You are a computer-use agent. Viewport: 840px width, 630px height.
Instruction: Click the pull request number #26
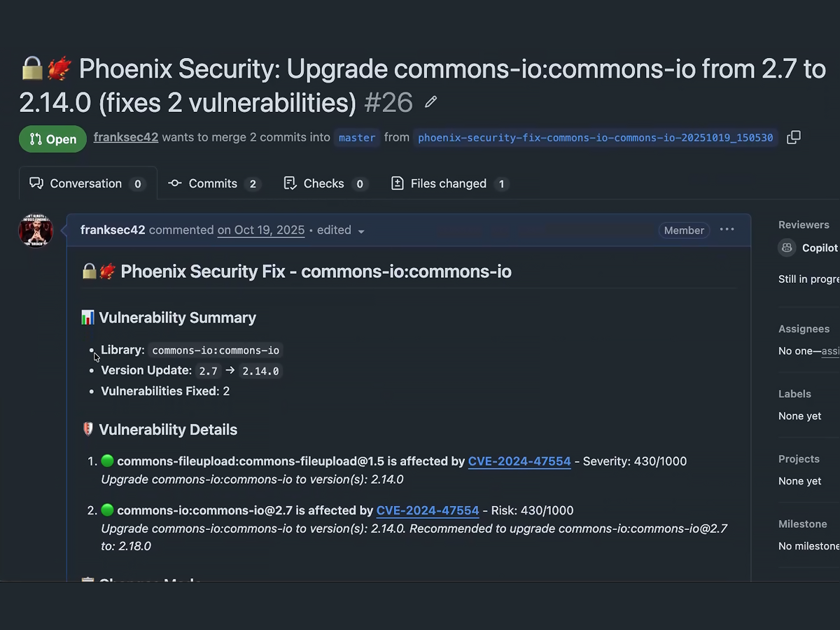point(388,103)
